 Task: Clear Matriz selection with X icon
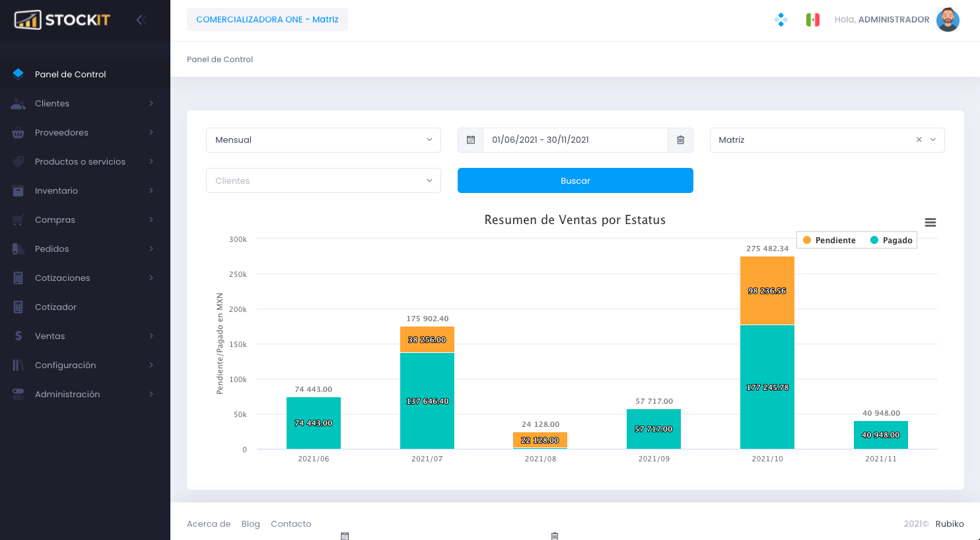[x=919, y=139]
